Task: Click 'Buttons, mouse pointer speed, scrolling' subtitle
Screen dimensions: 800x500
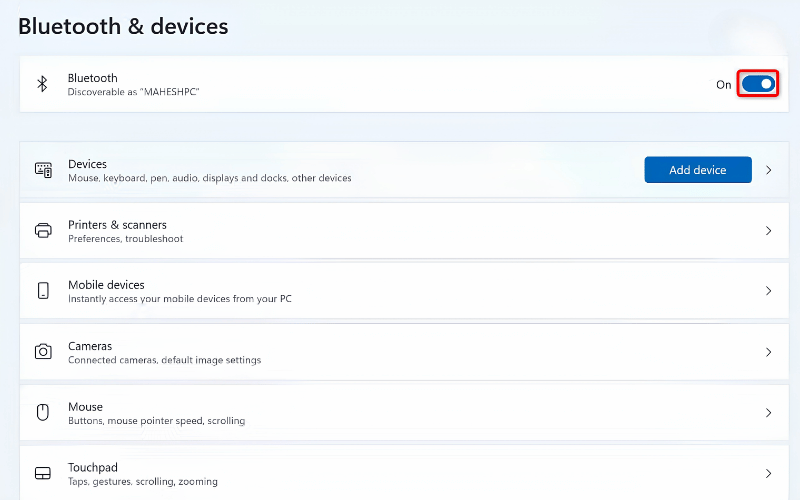Action: 157,420
